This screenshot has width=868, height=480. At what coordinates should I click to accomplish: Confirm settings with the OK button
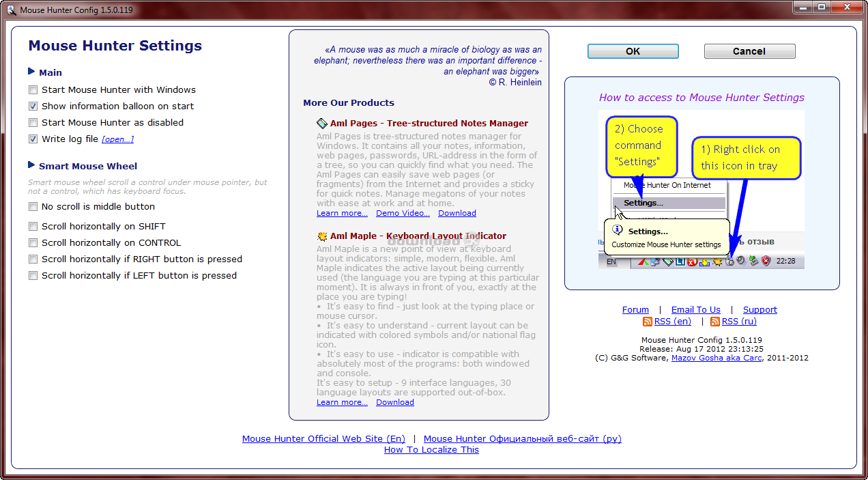pos(633,51)
